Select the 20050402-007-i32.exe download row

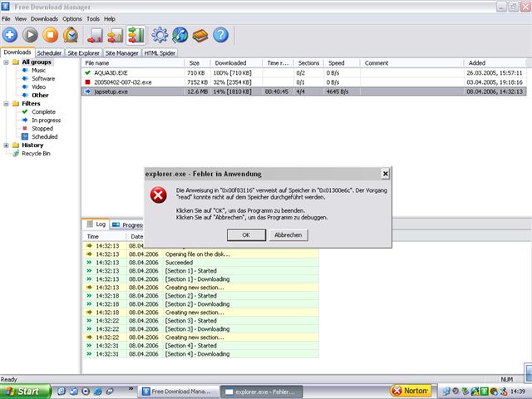click(x=303, y=82)
